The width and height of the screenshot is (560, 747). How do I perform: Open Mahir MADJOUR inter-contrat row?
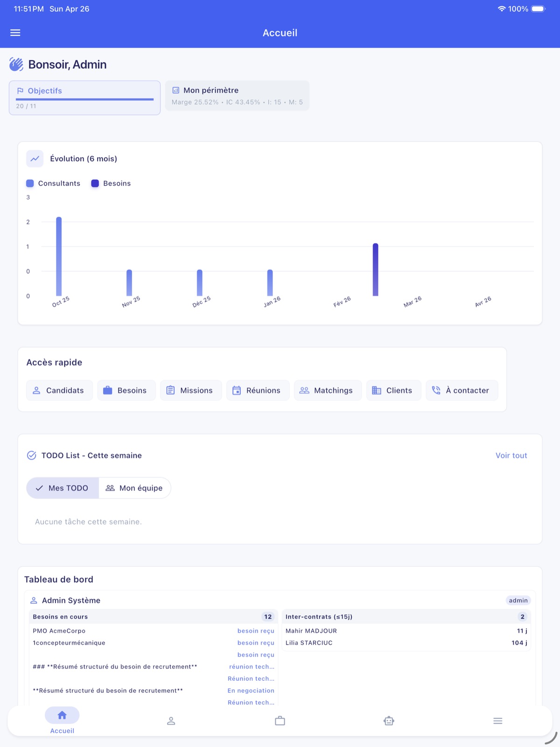click(x=406, y=631)
